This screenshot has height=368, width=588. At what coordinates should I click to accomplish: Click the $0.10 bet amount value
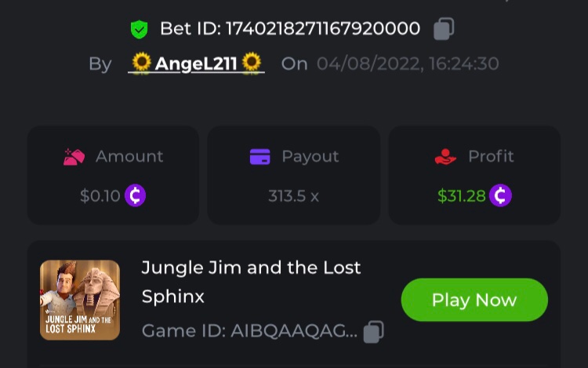[100, 196]
